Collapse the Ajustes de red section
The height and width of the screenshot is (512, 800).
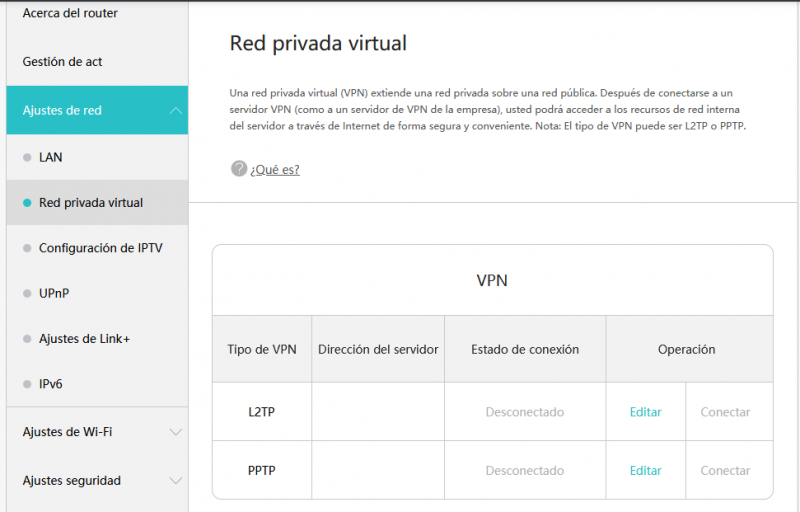point(176,110)
